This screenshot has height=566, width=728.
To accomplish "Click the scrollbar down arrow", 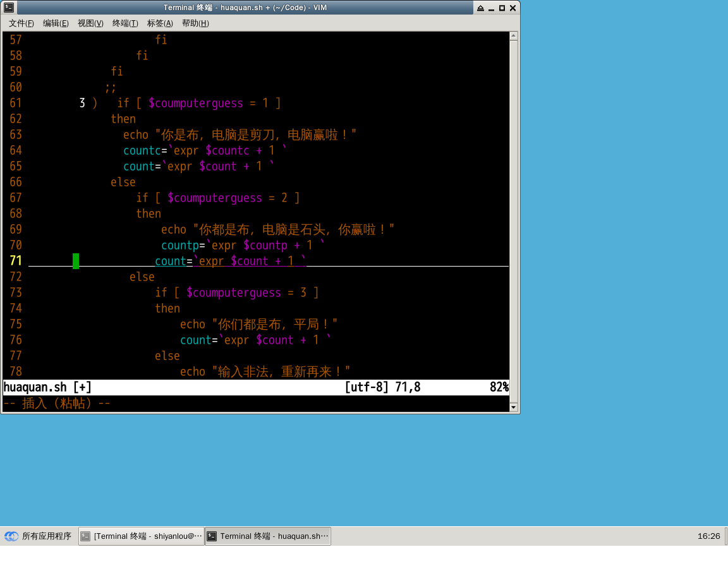I will [514, 407].
